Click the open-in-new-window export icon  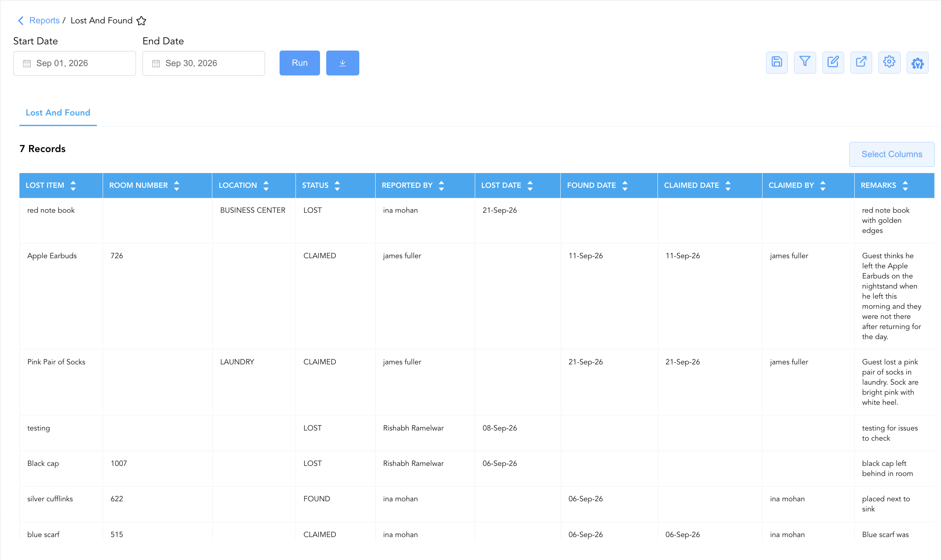861,62
